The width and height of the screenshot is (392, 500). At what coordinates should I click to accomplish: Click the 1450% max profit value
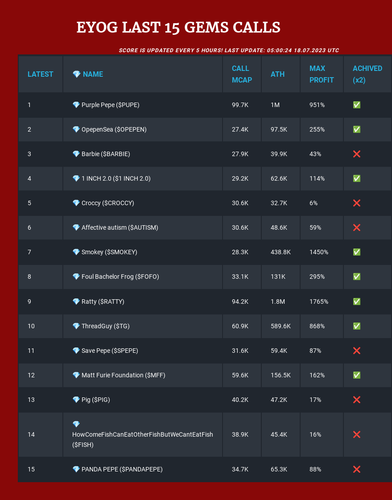tap(319, 252)
